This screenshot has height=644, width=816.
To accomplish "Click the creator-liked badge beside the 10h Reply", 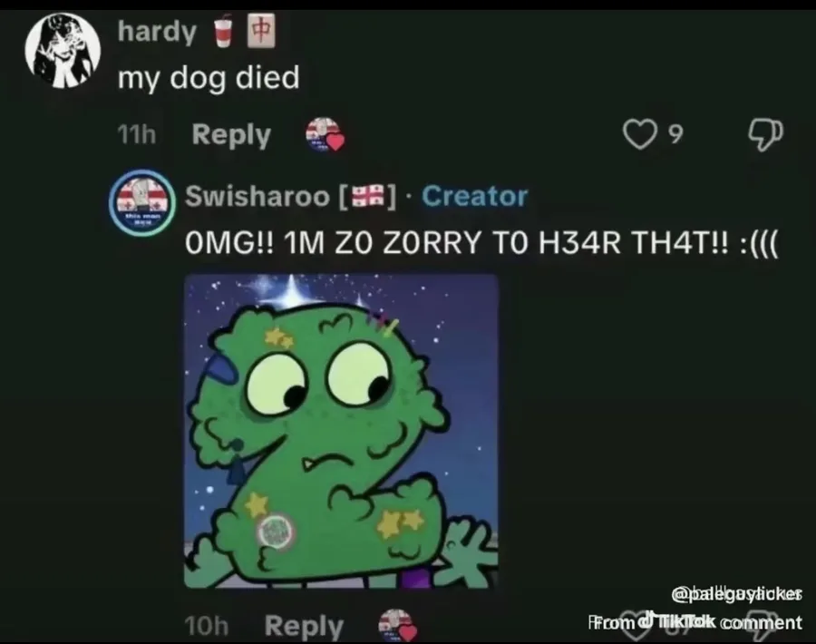I will click(x=398, y=625).
